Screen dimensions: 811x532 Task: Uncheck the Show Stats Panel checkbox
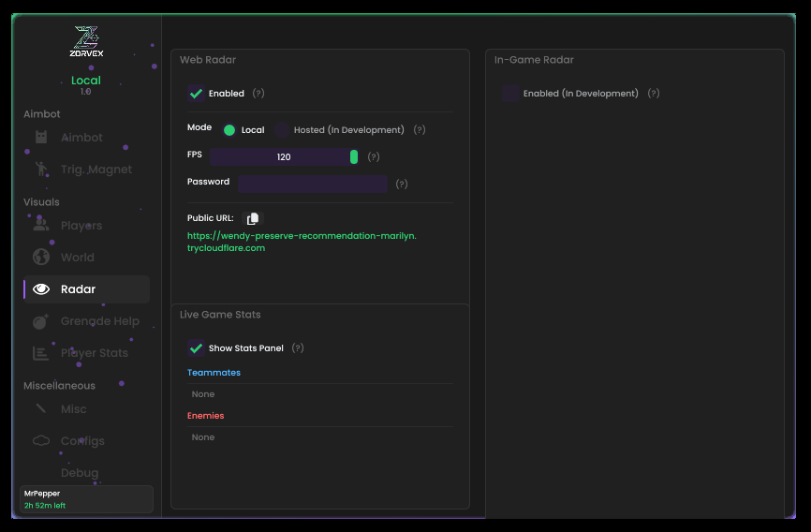(196, 348)
